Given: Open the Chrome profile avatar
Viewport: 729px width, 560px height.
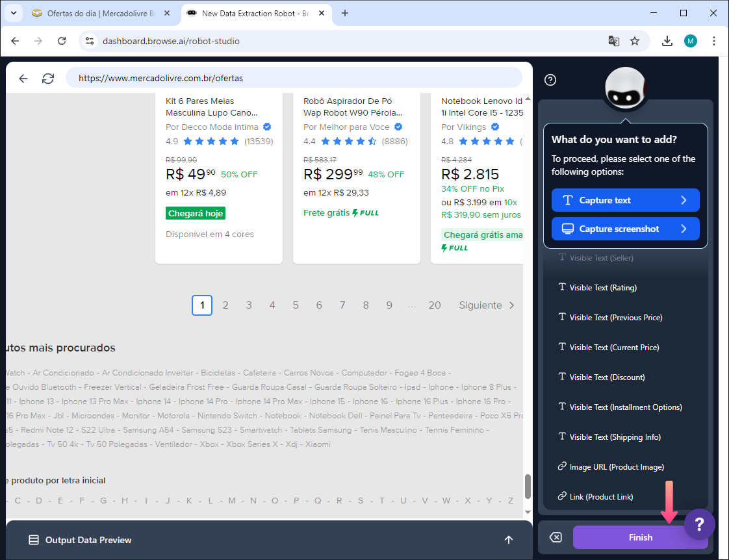Looking at the screenshot, I should (690, 41).
